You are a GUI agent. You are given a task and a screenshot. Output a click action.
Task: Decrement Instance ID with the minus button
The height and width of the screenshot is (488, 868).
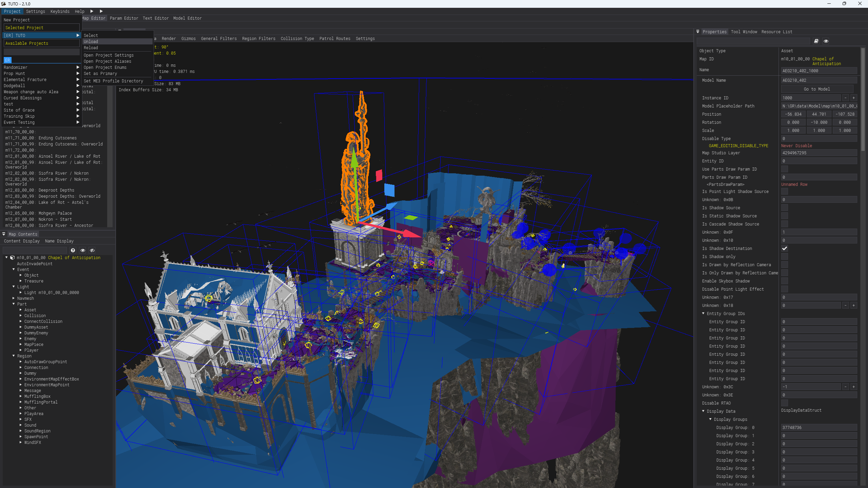click(x=846, y=98)
